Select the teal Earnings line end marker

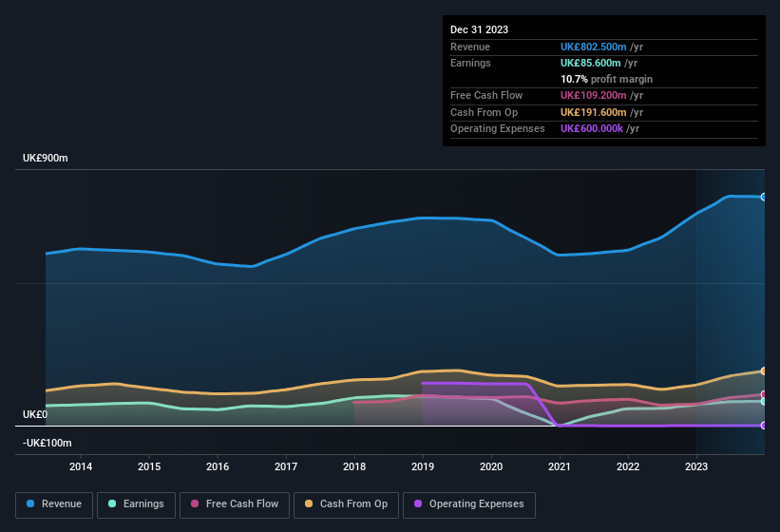(x=764, y=402)
